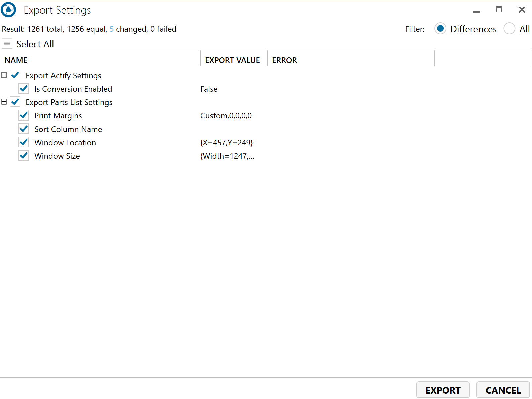The image size is (532, 399).
Task: Click the EXPORT VALUE column header
Action: [x=232, y=60]
